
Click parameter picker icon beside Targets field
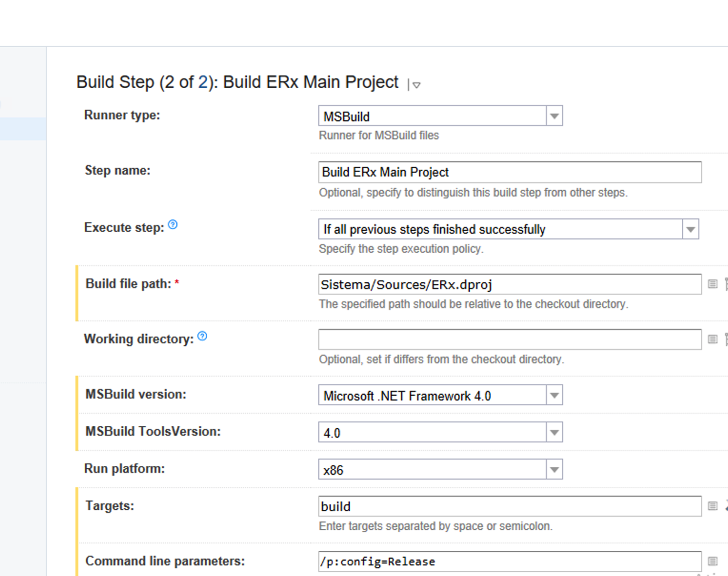coord(712,506)
